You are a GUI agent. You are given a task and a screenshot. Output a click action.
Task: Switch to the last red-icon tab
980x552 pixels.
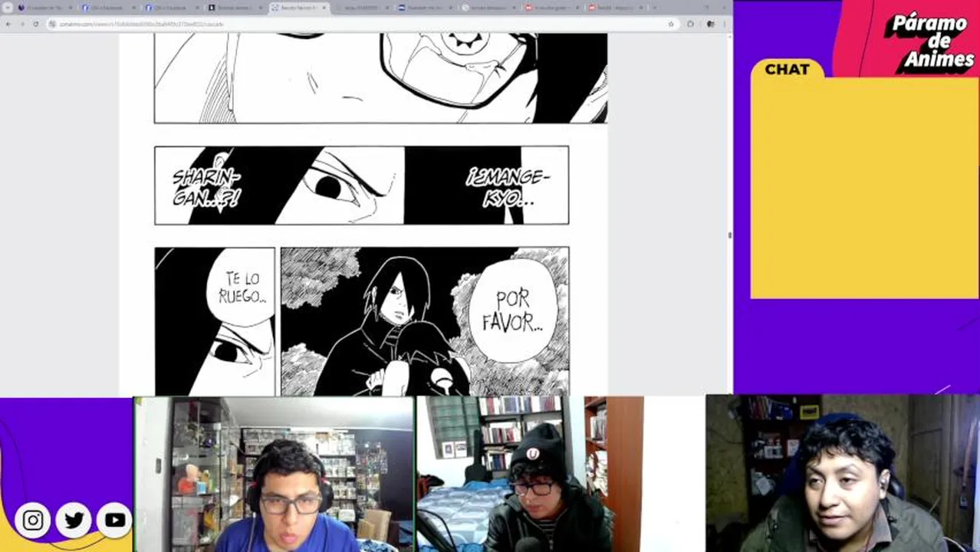616,8
